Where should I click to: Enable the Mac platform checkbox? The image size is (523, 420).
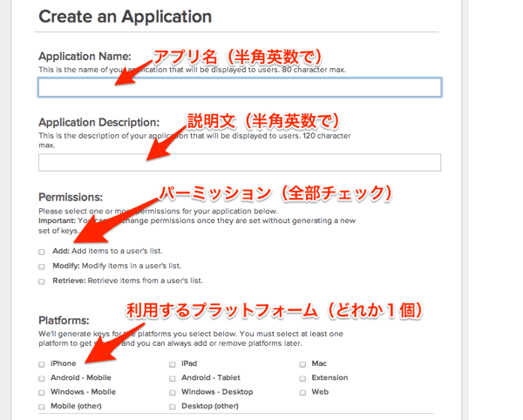coord(303,364)
